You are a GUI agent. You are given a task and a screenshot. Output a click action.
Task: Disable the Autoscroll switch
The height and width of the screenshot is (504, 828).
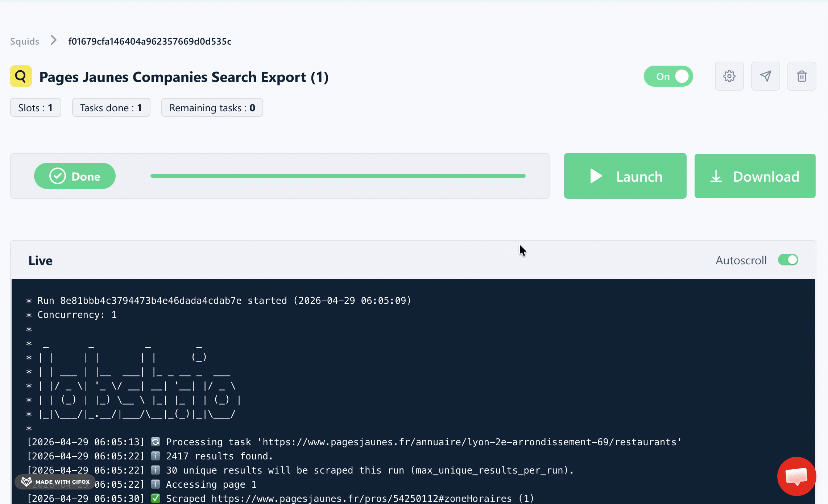coord(788,260)
